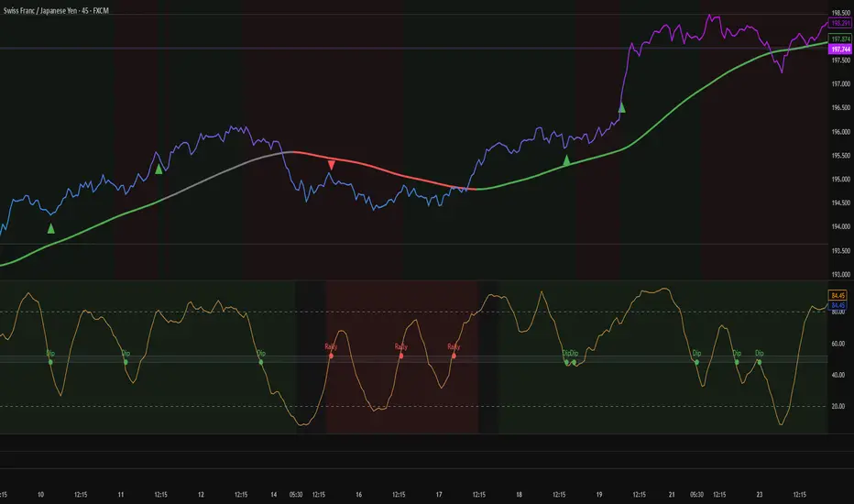Click the 194.500 price axis label
854x504 pixels.
840,203
